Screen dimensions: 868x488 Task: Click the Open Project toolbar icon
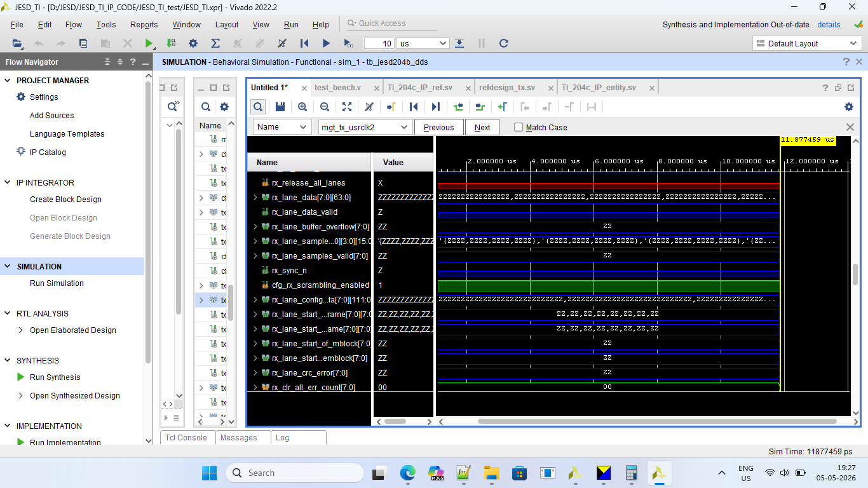pyautogui.click(x=17, y=43)
